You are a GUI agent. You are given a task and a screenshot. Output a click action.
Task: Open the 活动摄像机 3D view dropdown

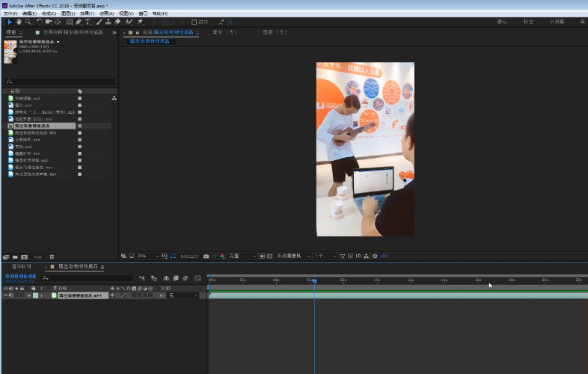[293, 257]
